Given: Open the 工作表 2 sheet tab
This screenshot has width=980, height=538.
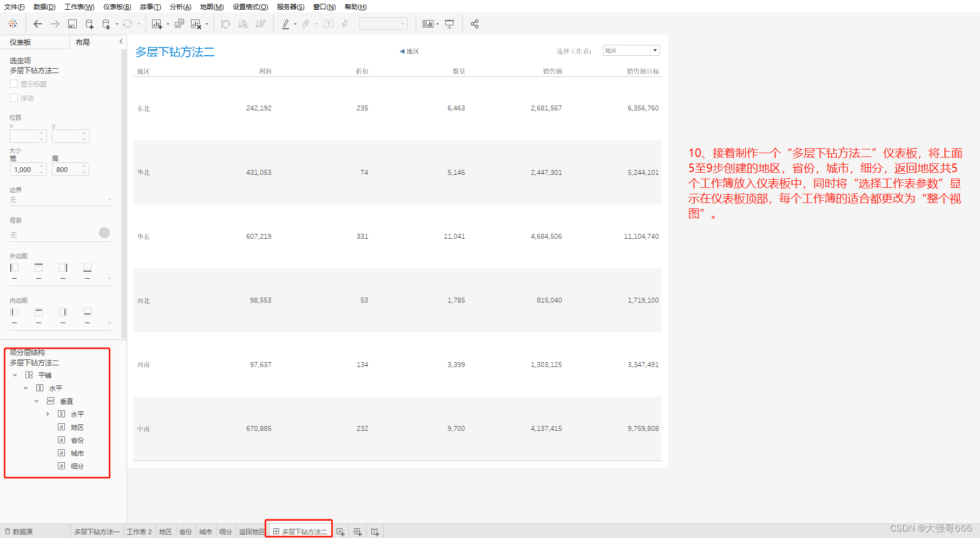Looking at the screenshot, I should coord(139,532).
